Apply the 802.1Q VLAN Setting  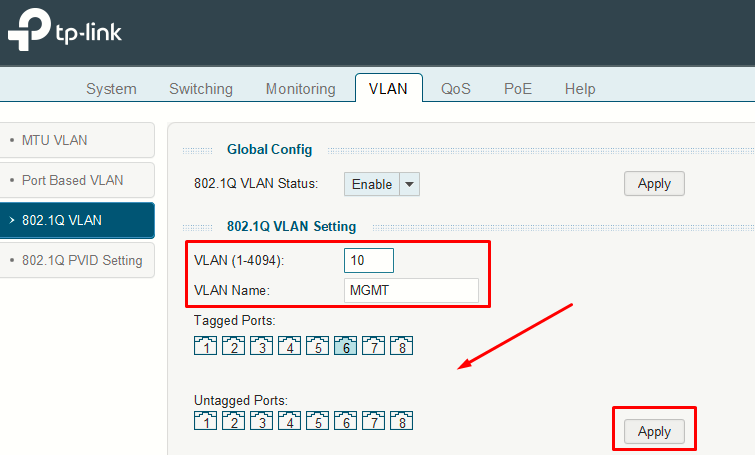tap(654, 431)
